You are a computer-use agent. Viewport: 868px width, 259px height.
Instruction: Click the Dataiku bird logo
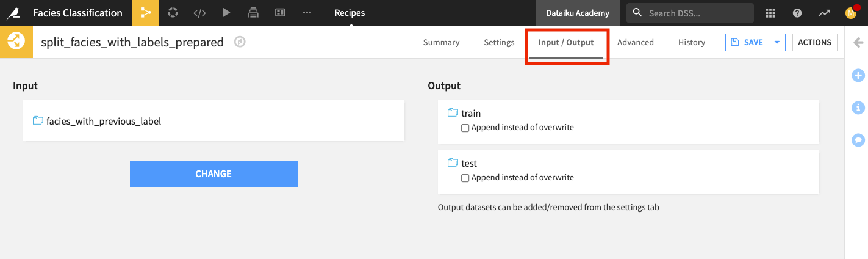12,13
